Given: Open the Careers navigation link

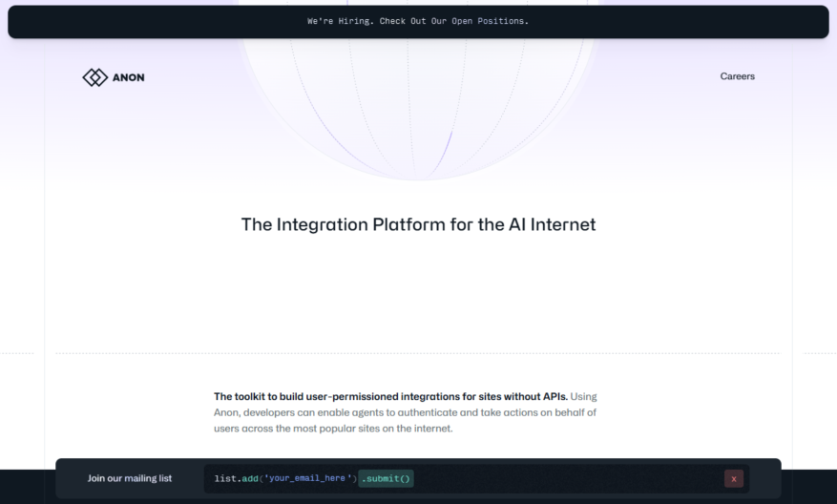Looking at the screenshot, I should point(737,76).
